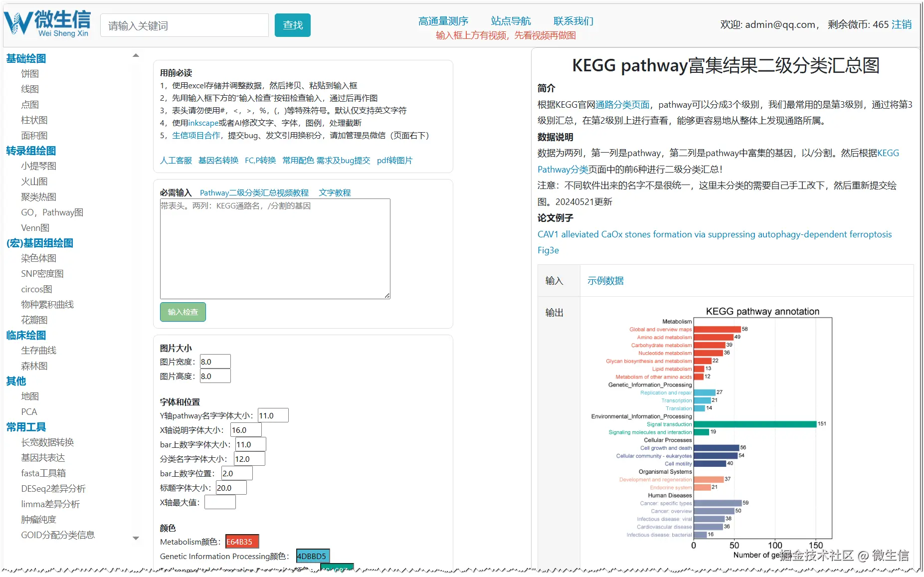Open the 联系我们 menu link
Image resolution: width=924 pixels, height=577 pixels.
pos(573,21)
